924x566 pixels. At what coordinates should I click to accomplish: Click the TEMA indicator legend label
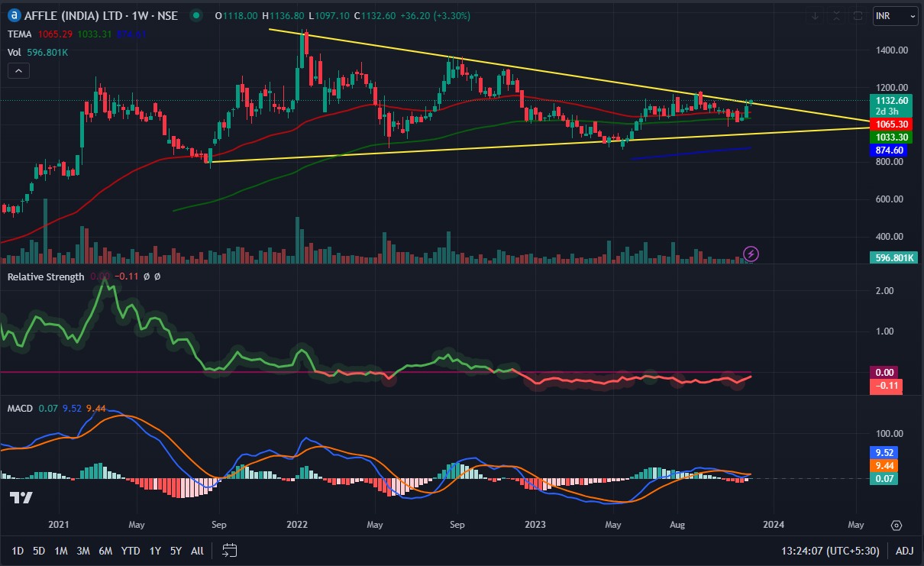click(20, 34)
